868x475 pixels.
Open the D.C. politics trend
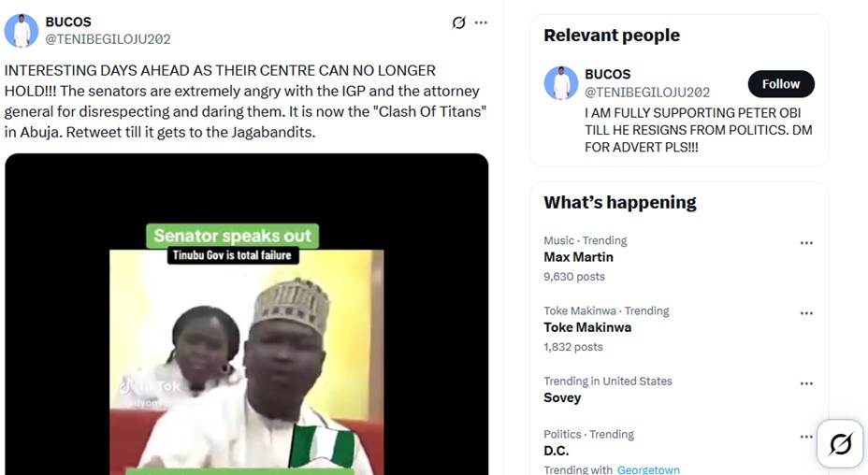coord(556,451)
